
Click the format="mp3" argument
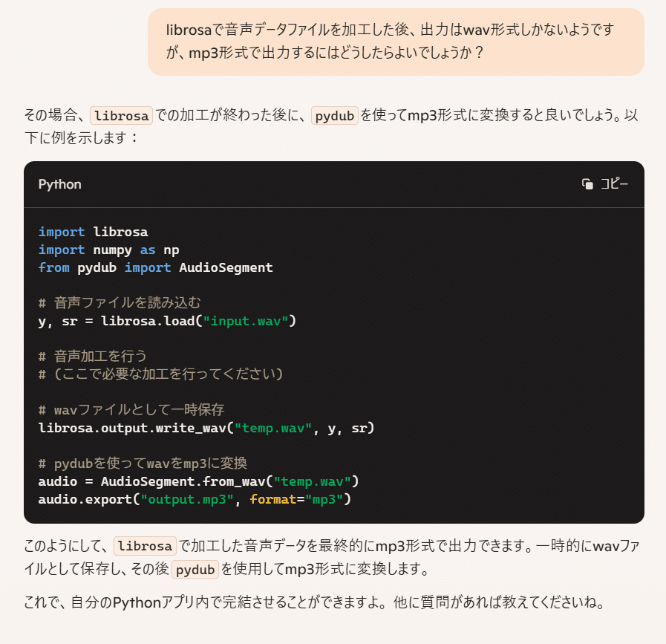click(298, 499)
